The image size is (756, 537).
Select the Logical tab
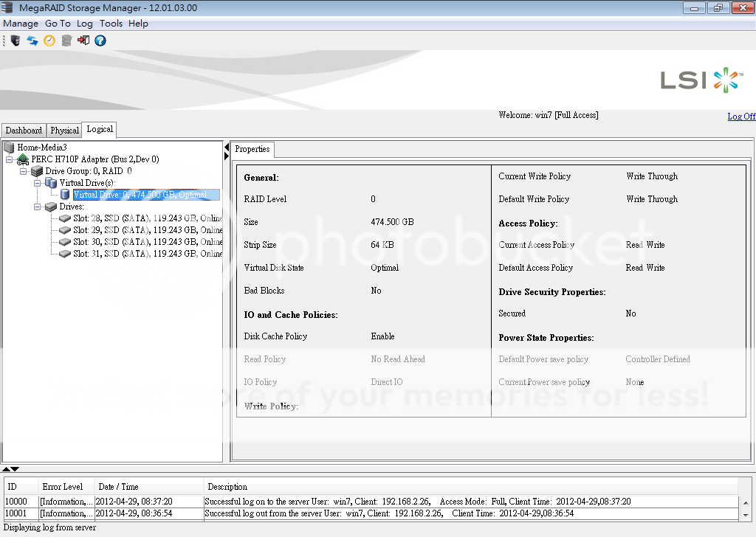(x=100, y=130)
